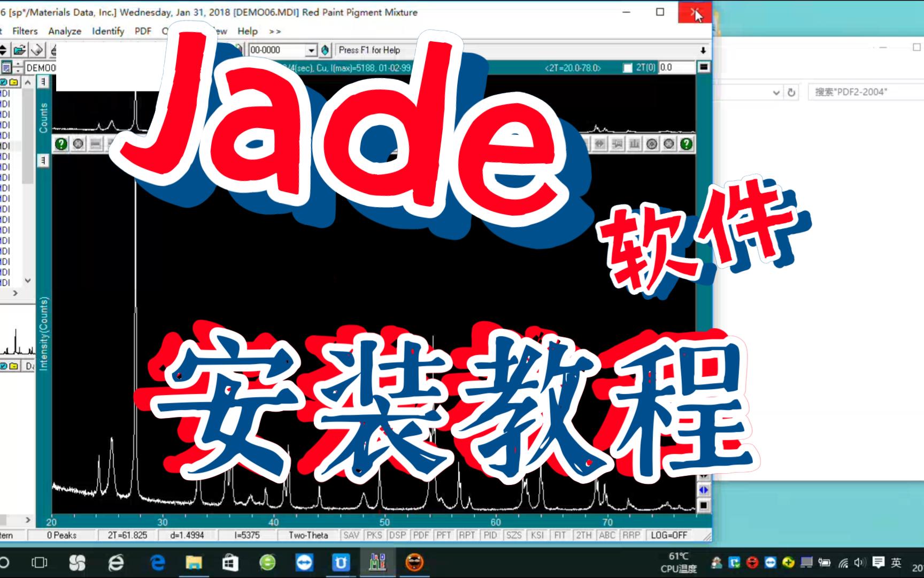Click the yellow folder icon in file panel
The height and width of the screenshot is (578, 924).
pyautogui.click(x=13, y=82)
